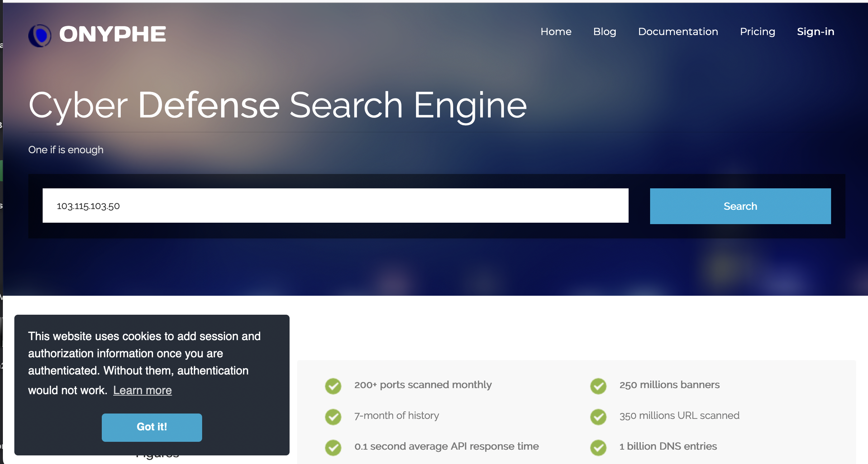Follow the Learn more cookie link
This screenshot has width=868, height=464.
pyautogui.click(x=143, y=390)
